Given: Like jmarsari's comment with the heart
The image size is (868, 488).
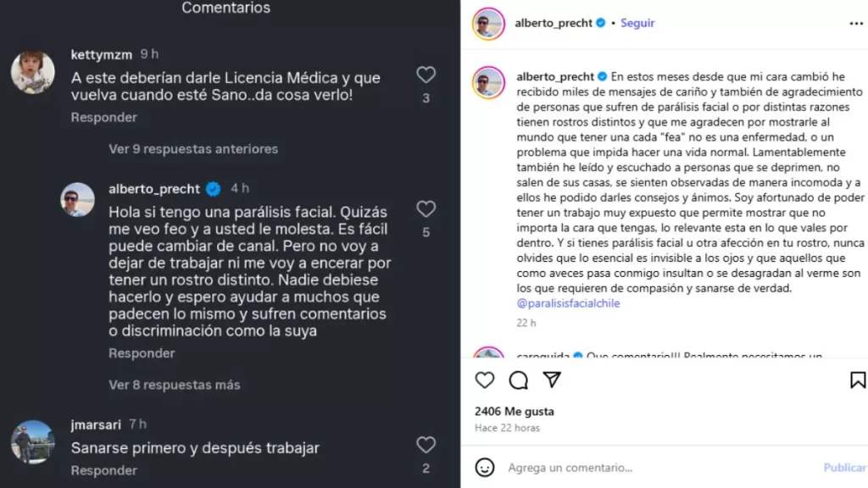Looking at the screenshot, I should 426,445.
